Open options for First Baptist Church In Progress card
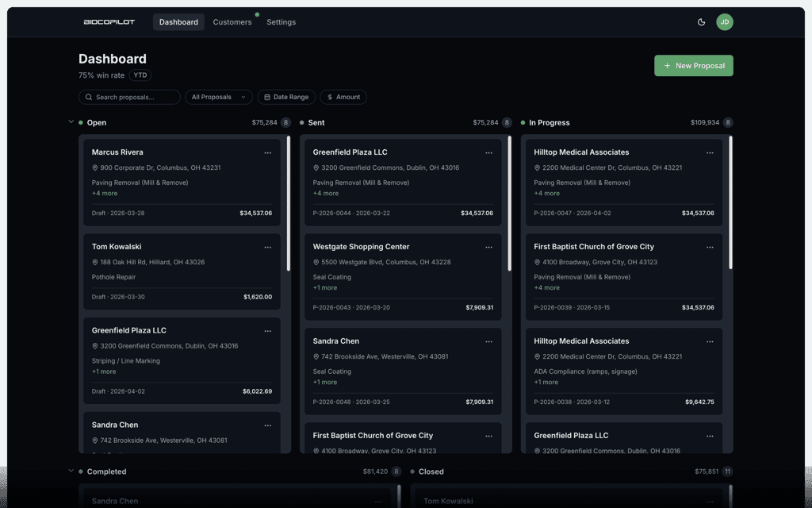 click(x=710, y=248)
